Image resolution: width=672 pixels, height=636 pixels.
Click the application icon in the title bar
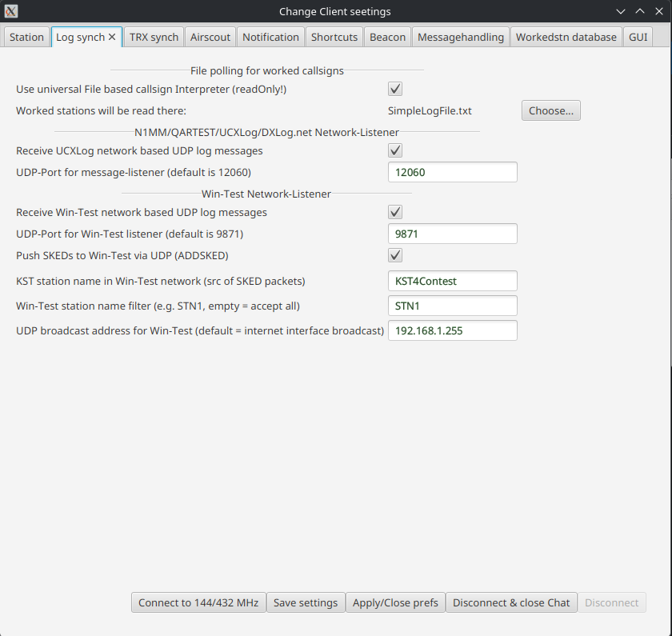pos(10,11)
